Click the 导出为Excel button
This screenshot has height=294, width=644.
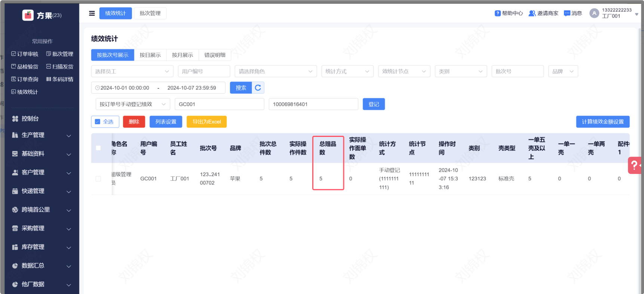(x=206, y=122)
